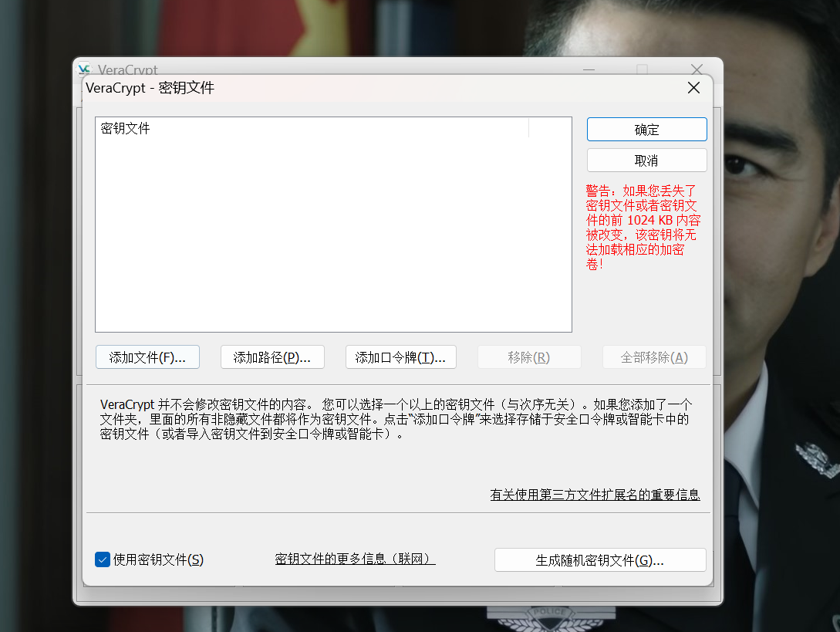Image resolution: width=840 pixels, height=632 pixels.
Task: Click 添加路径(P)... button
Action: pos(272,357)
